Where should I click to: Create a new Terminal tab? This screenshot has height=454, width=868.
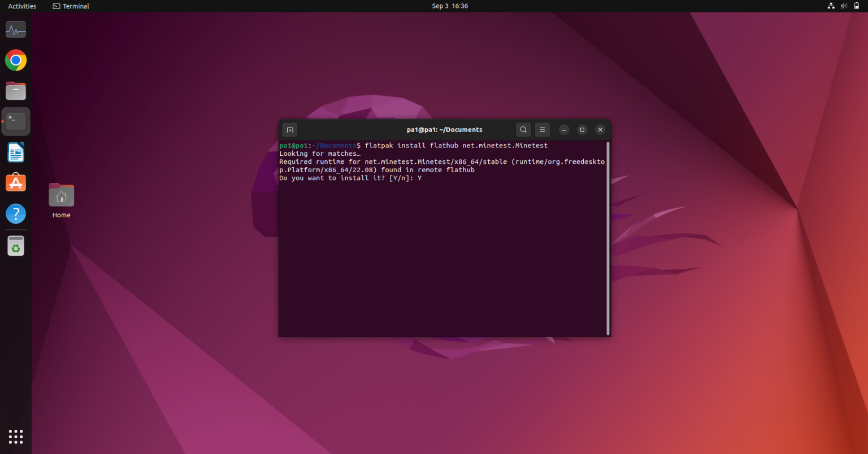pos(289,129)
